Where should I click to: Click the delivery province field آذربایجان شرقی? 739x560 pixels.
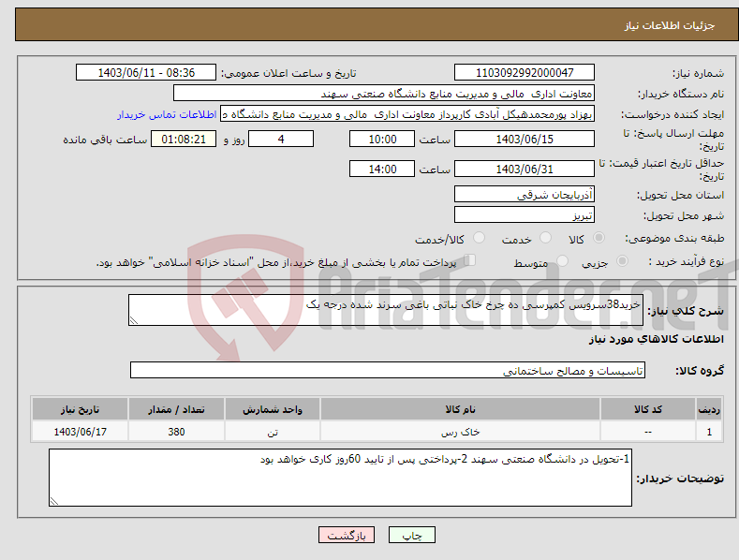click(525, 194)
